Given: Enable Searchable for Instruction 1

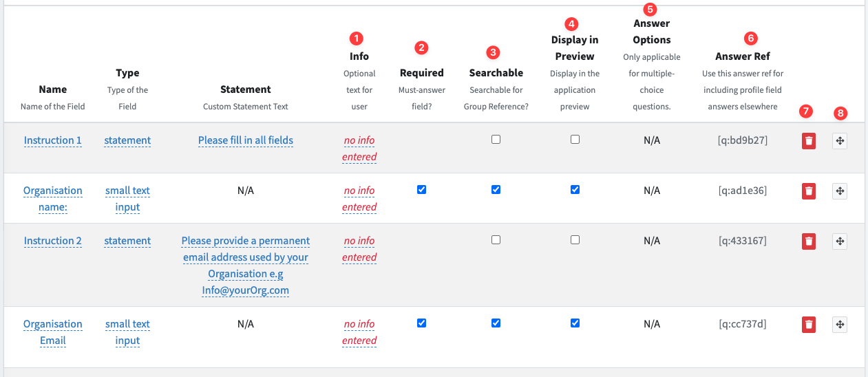Looking at the screenshot, I should point(496,140).
